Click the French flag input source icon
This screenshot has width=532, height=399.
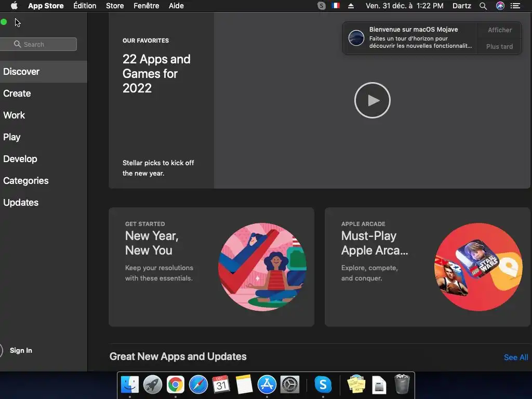tap(336, 6)
